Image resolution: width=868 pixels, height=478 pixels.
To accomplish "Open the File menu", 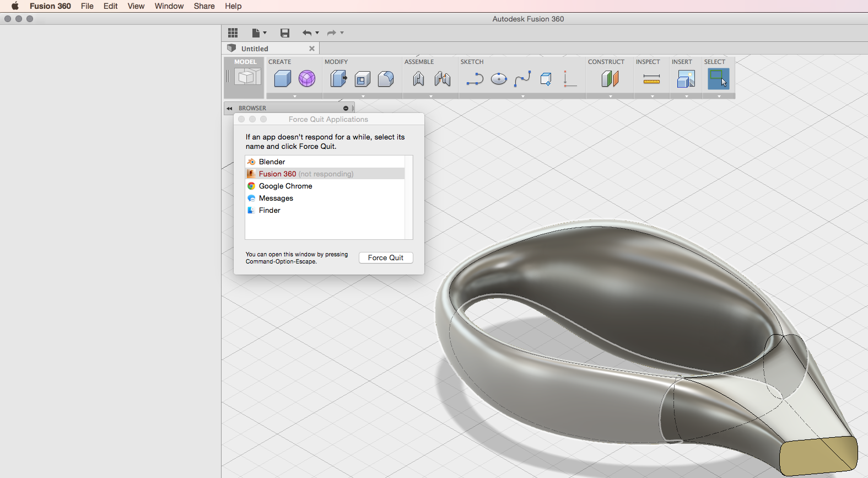I will pos(87,6).
